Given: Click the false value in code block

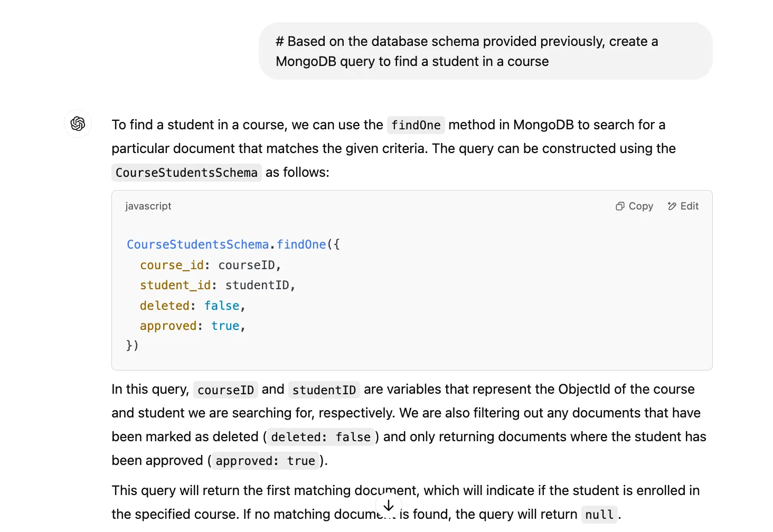Looking at the screenshot, I should coord(222,306).
